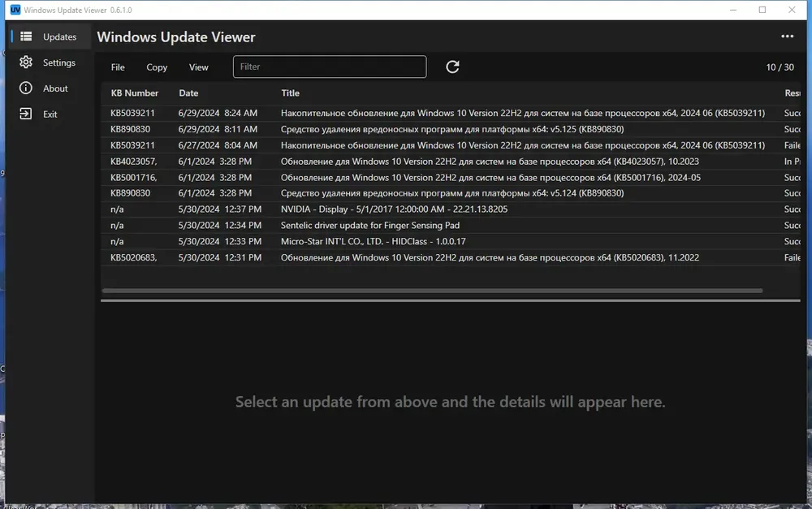The width and height of the screenshot is (812, 509).
Task: Click title text for v5.124 malware removal tool
Action: pyautogui.click(x=452, y=193)
